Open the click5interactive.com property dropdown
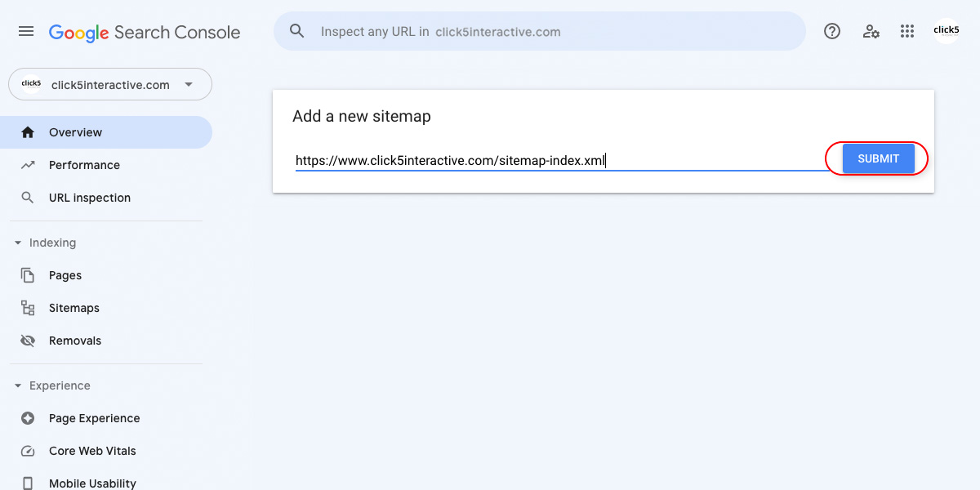980x490 pixels. click(110, 84)
